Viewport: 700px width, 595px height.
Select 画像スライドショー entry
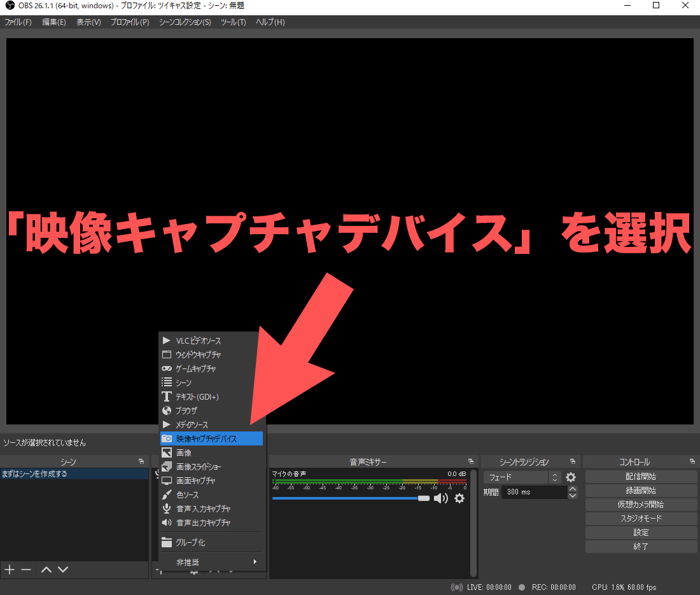tap(211, 467)
